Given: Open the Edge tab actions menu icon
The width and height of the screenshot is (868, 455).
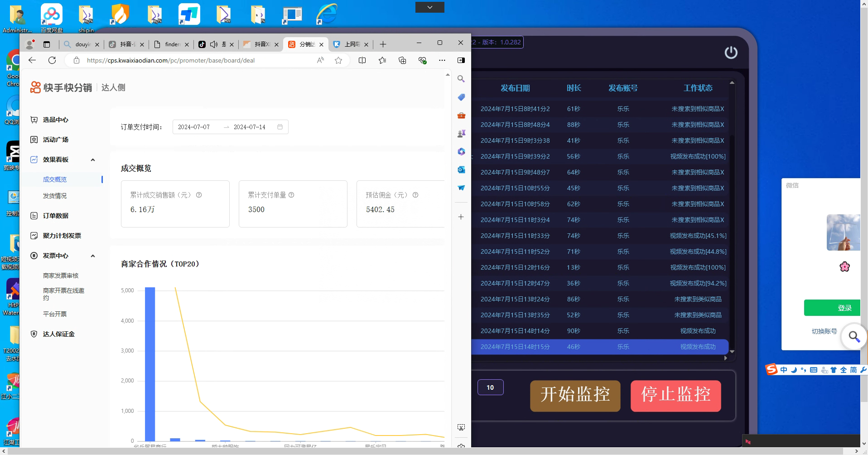Looking at the screenshot, I should pos(47,44).
